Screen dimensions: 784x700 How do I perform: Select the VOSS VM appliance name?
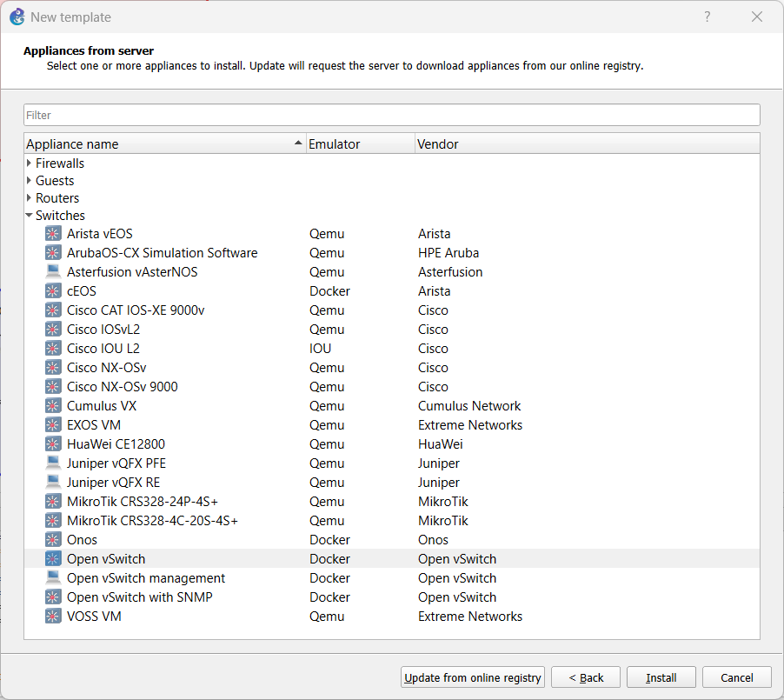pos(94,617)
